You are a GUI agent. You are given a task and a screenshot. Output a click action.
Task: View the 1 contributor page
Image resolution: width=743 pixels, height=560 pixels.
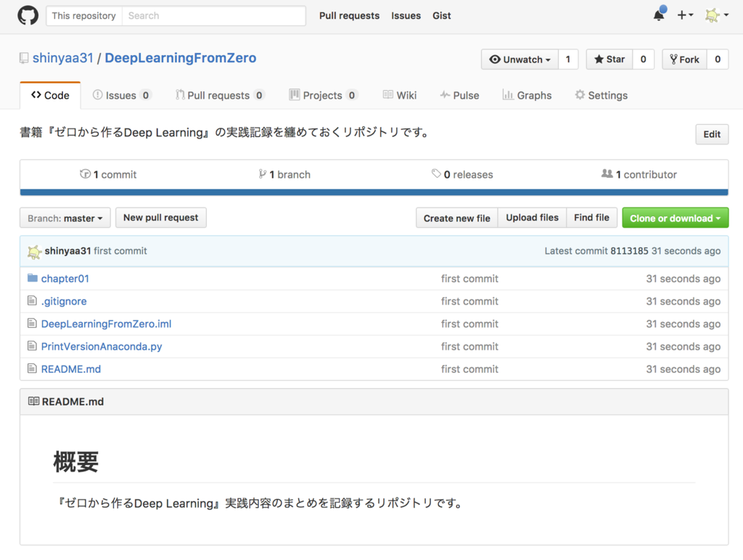pos(639,174)
